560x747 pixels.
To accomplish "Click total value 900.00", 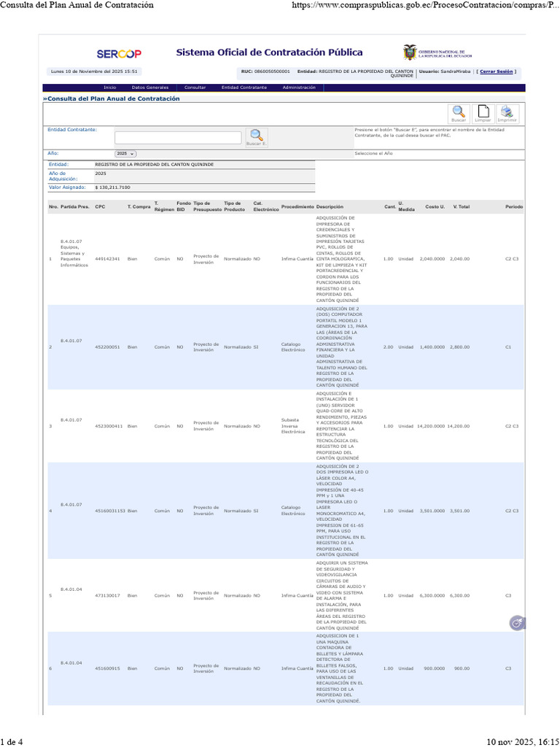I will pyautogui.click(x=462, y=668).
